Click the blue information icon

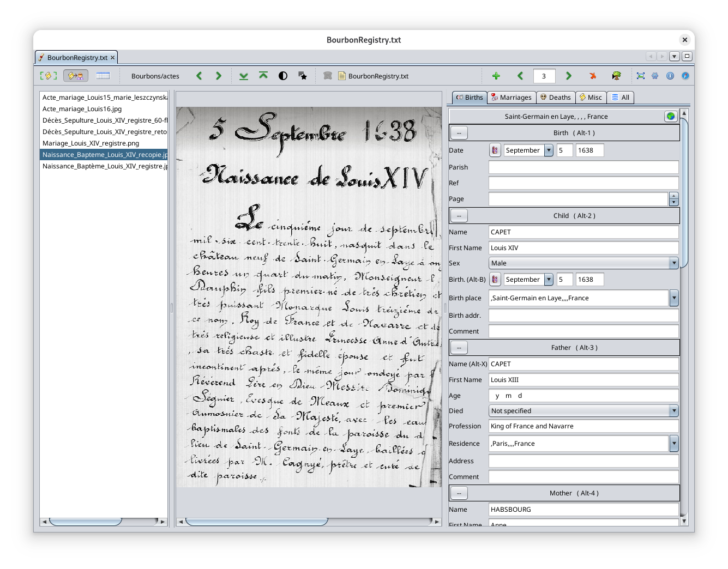(670, 76)
